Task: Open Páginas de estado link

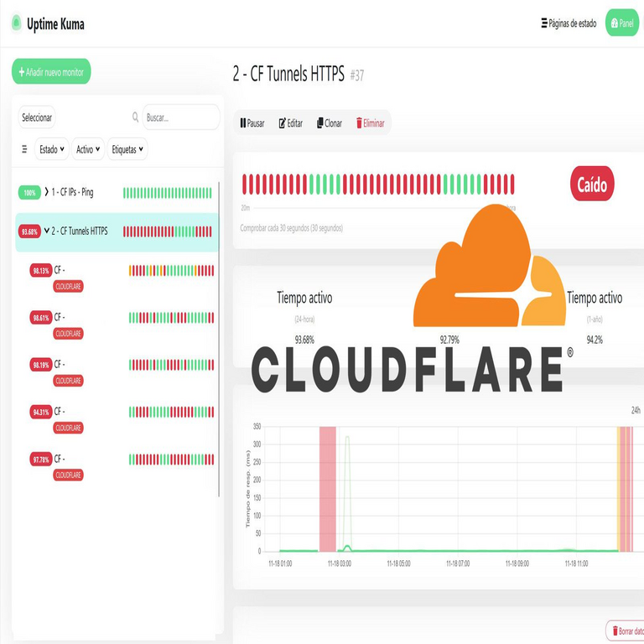Action: coord(569,23)
